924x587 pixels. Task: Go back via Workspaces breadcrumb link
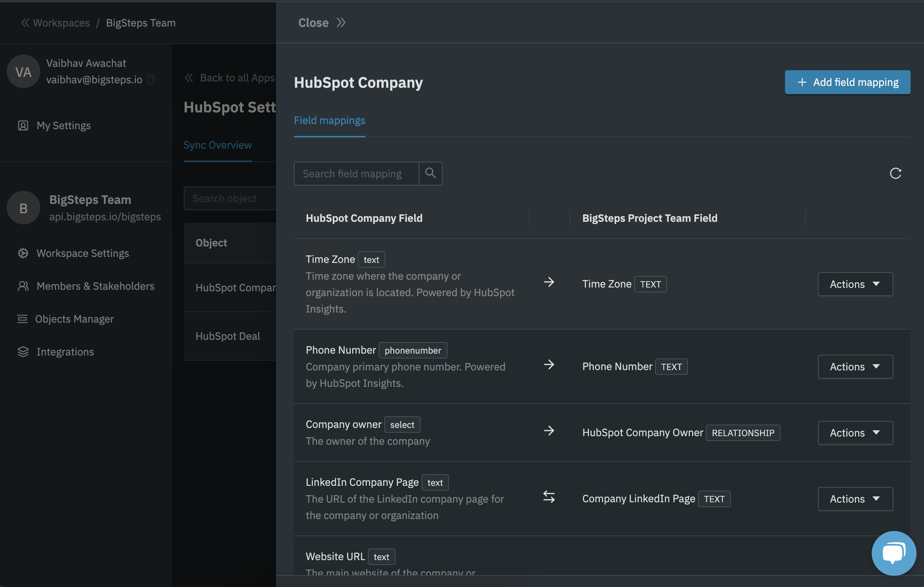coord(61,23)
